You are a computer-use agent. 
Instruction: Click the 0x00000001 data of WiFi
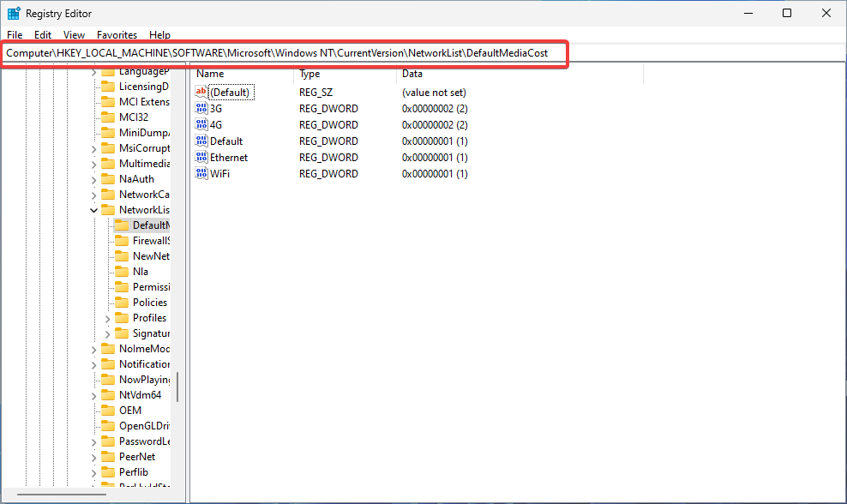[x=435, y=173]
